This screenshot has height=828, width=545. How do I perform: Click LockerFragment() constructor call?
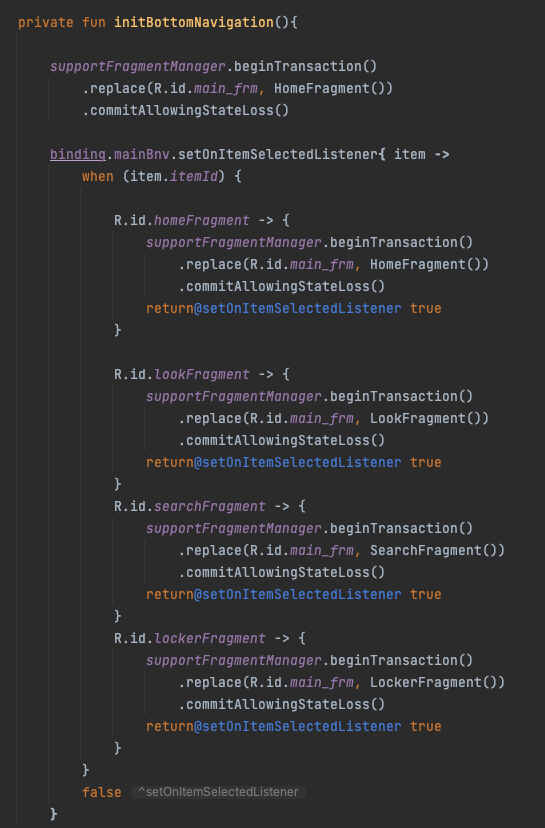coord(434,683)
